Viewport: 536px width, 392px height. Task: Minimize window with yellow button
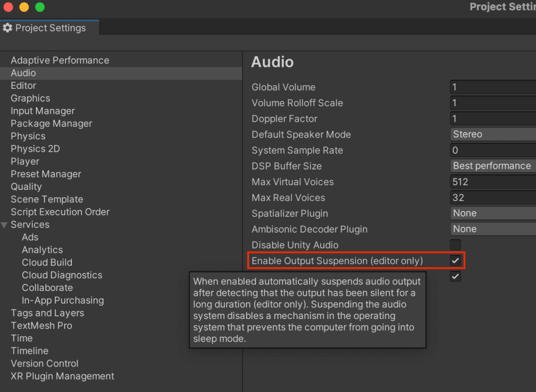24,7
